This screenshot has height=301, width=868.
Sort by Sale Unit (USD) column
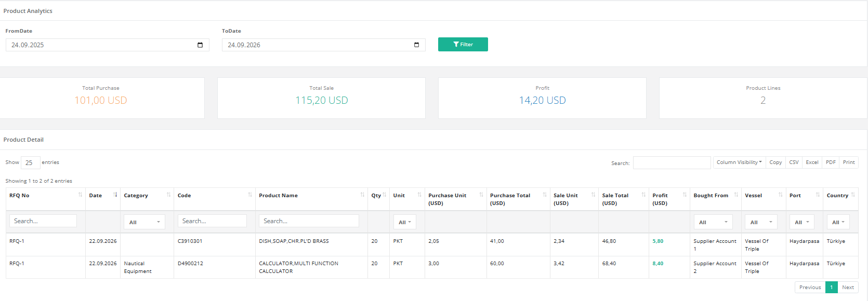tap(574, 199)
